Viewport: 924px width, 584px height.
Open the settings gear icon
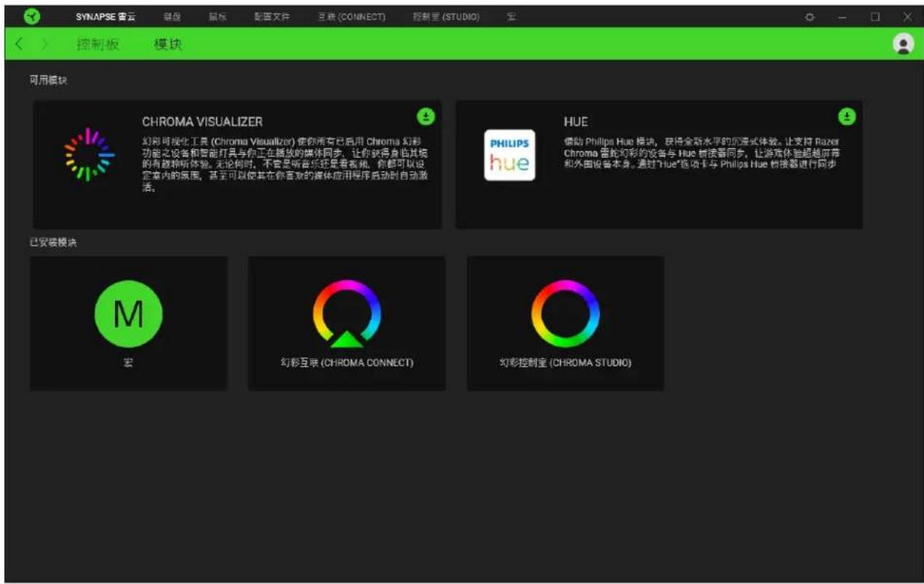[x=810, y=17]
